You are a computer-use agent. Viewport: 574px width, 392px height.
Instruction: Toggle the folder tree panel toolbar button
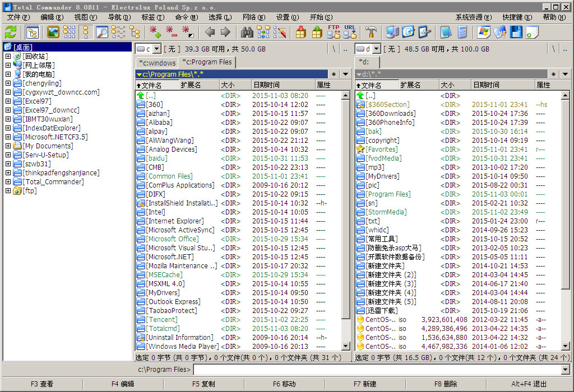pyautogui.click(x=32, y=32)
